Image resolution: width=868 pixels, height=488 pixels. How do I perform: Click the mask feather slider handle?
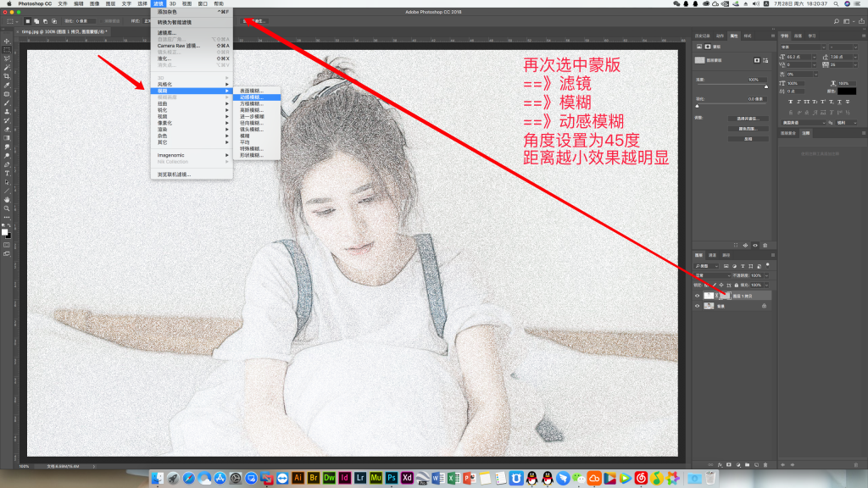697,106
